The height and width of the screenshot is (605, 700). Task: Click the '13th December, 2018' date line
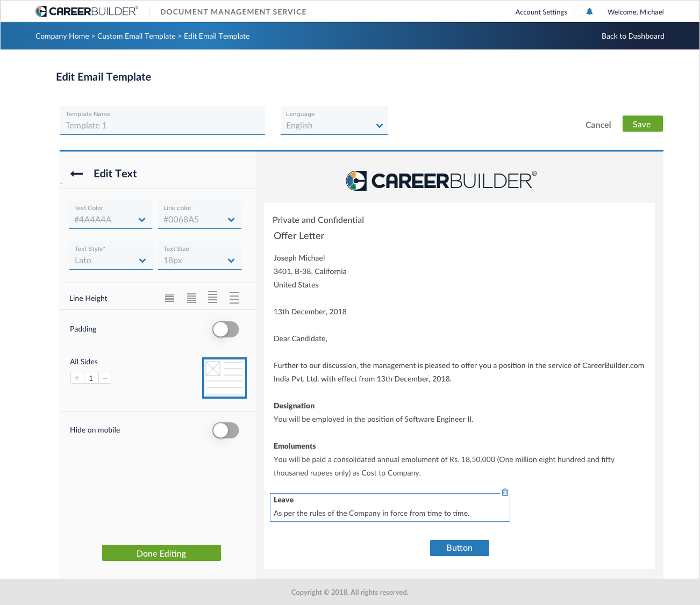310,312
